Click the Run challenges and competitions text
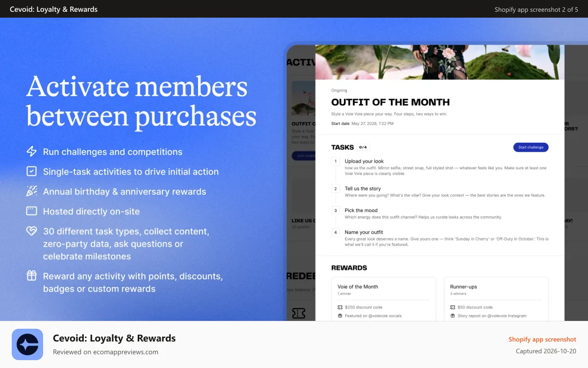 pos(113,152)
